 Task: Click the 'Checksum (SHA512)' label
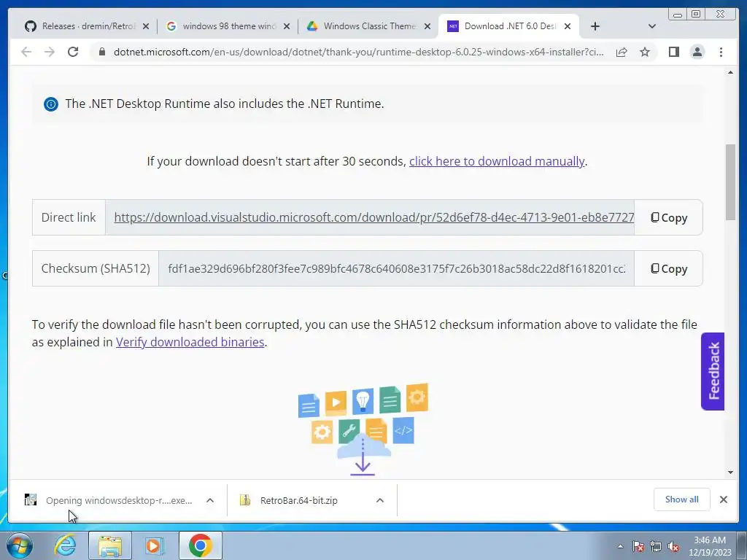pyautogui.click(x=96, y=268)
